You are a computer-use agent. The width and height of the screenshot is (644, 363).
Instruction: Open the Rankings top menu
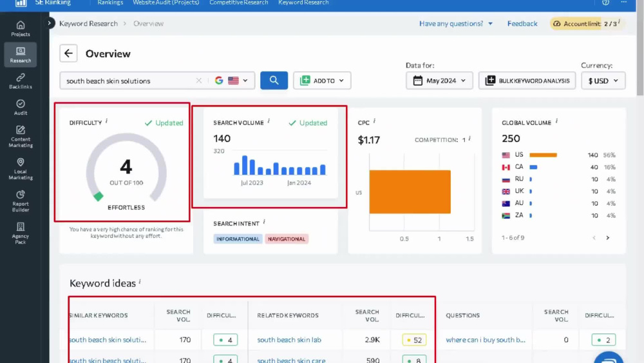[x=110, y=3]
